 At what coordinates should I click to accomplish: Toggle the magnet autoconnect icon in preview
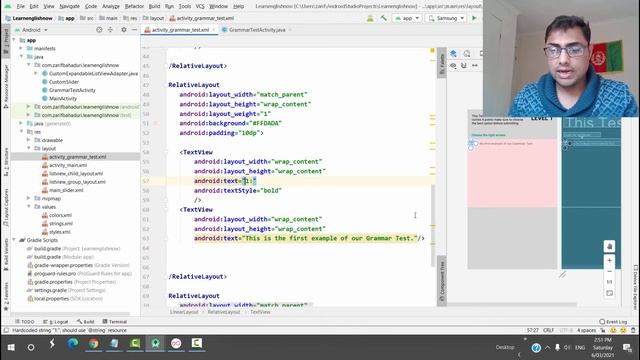(x=464, y=65)
